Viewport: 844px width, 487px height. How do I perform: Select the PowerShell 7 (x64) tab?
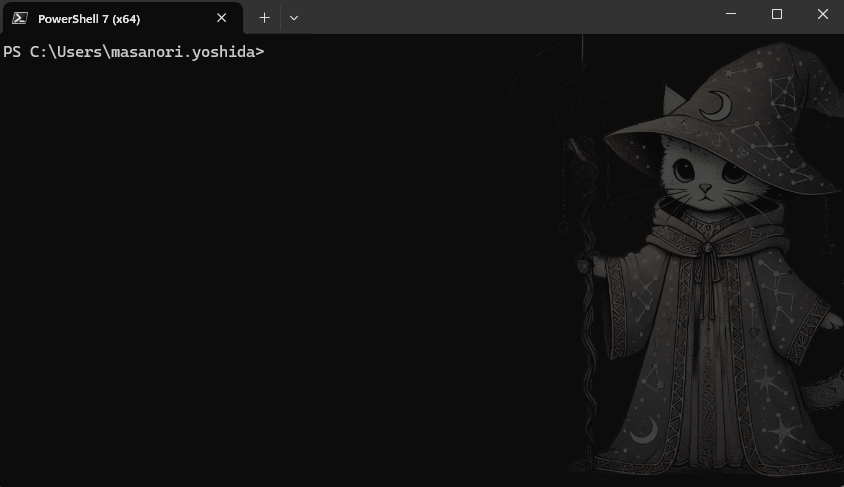(x=123, y=18)
